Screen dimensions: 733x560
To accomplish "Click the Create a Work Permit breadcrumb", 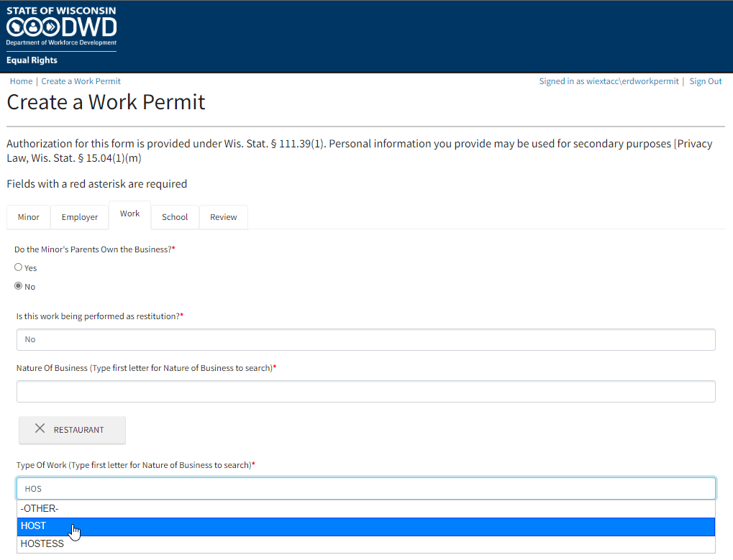I will (x=81, y=81).
